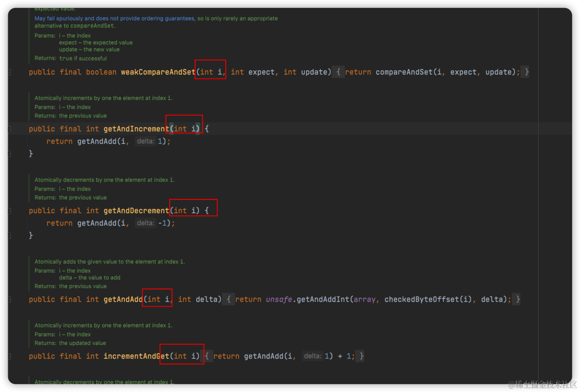Click 'Returns: true if successful' doc line

click(71, 59)
